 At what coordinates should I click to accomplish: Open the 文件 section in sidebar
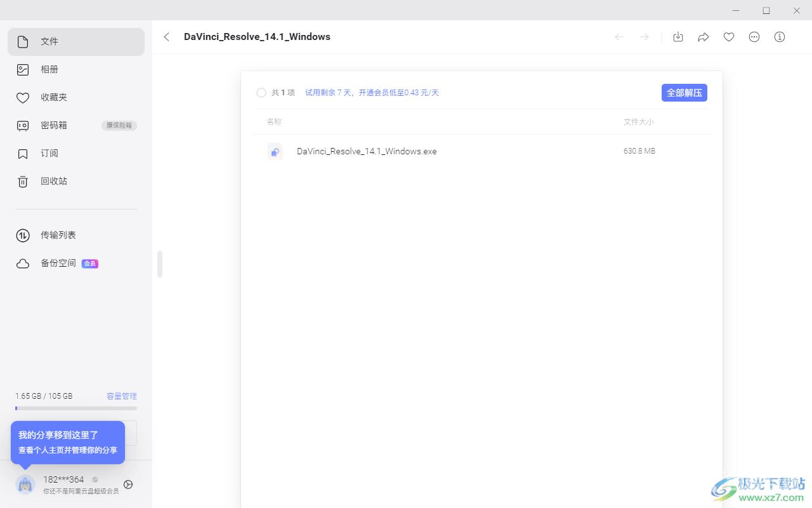76,42
